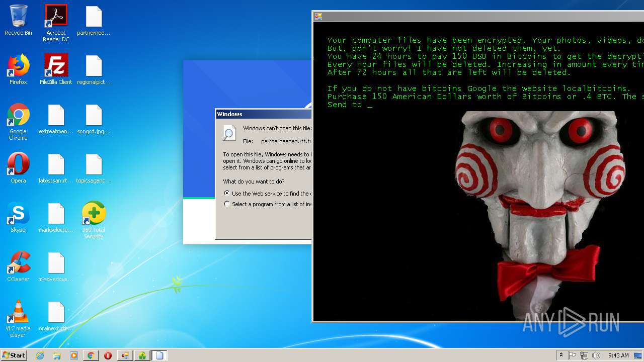Open Windows Explorer folder in taskbar
644x362 pixels.
click(57, 355)
